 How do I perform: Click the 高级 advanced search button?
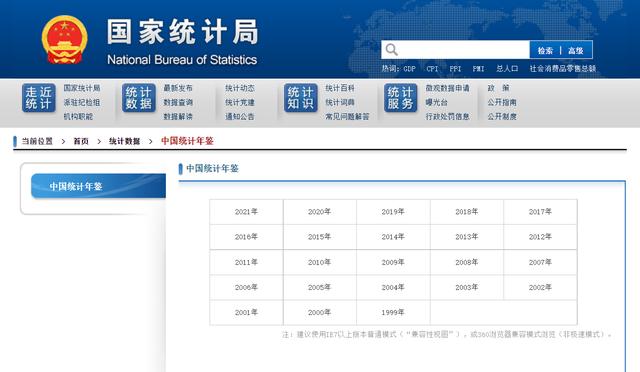(x=576, y=51)
